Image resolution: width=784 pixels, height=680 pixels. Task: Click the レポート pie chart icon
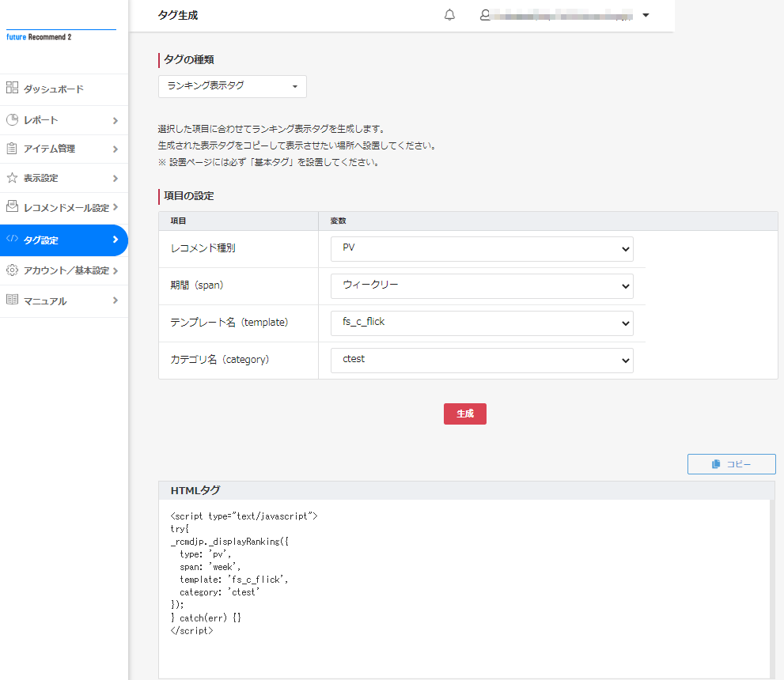pyautogui.click(x=12, y=119)
